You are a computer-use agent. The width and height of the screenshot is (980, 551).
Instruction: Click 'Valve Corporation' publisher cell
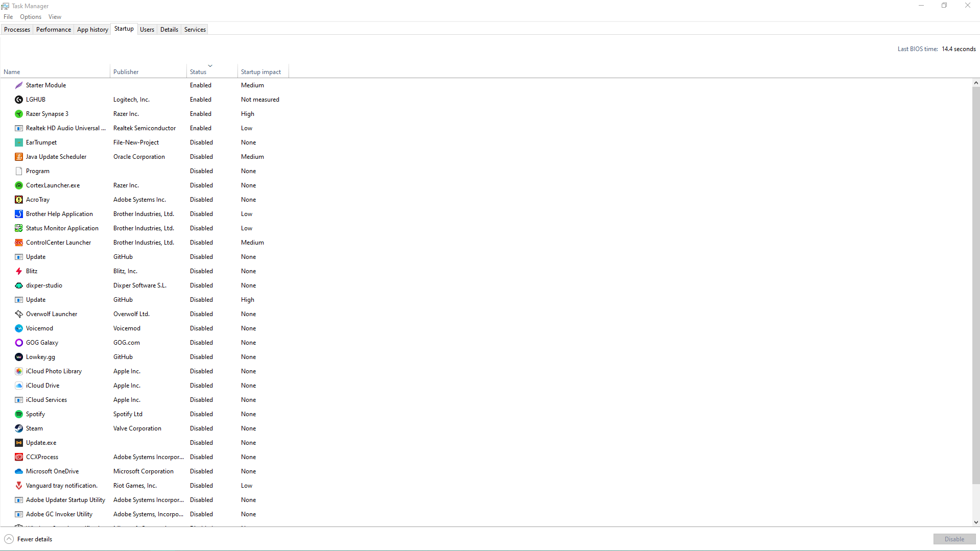pos(137,428)
